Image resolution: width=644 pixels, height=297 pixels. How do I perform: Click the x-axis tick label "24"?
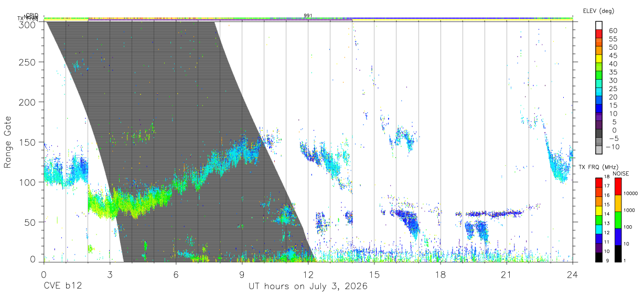pos(573,274)
